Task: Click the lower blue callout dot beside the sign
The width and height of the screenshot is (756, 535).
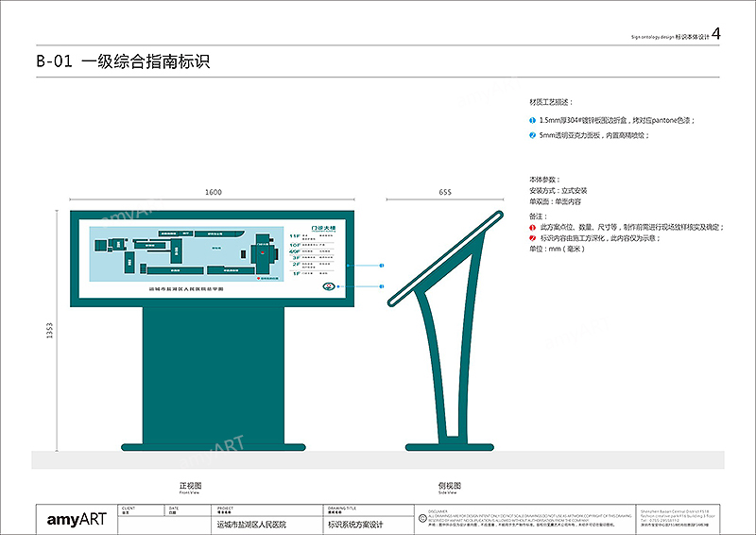Action: 382,286
